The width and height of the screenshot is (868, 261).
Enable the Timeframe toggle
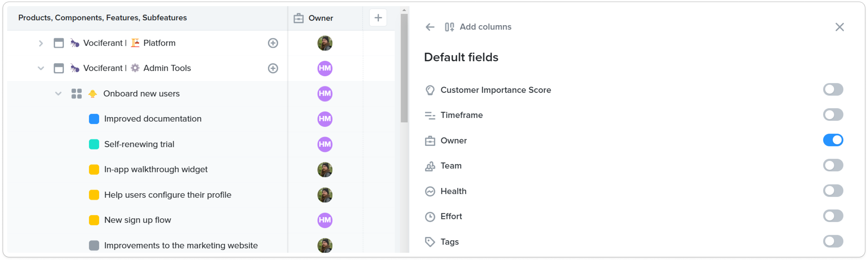tap(833, 115)
